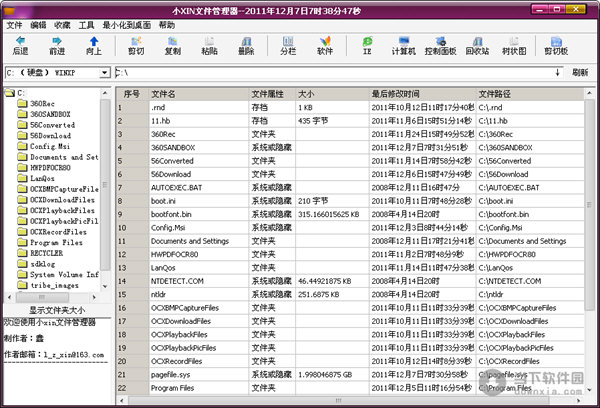This screenshot has height=408, width=600.
Task: Click the 刷新 refresh button
Action: (581, 73)
